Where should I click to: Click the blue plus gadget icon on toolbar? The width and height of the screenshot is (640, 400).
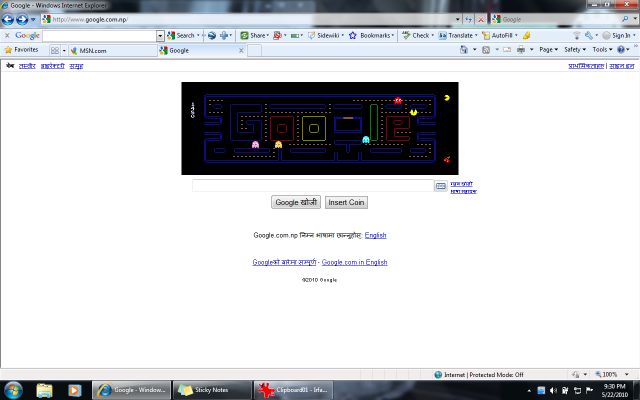click(x=224, y=36)
